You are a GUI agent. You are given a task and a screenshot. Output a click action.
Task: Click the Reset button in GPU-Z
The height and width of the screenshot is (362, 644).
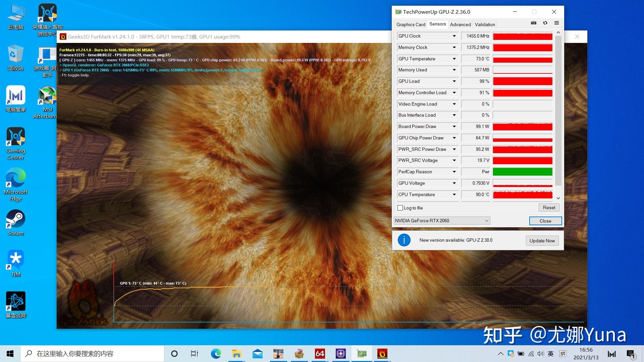point(548,207)
